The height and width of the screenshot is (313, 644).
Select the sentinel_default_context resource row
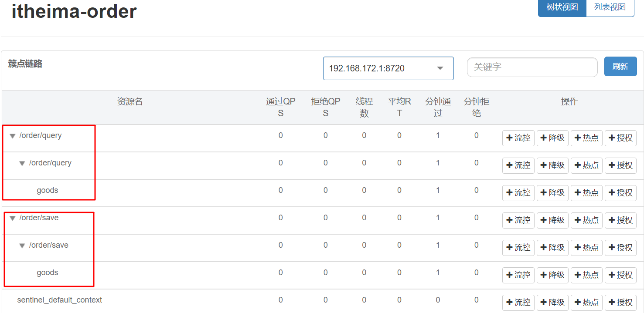(x=60, y=300)
